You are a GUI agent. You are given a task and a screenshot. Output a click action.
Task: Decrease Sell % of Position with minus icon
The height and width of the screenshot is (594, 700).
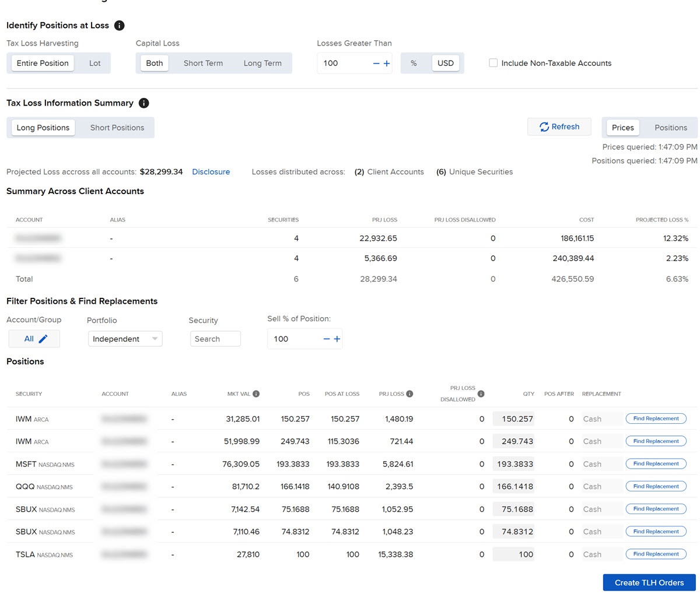coord(327,339)
